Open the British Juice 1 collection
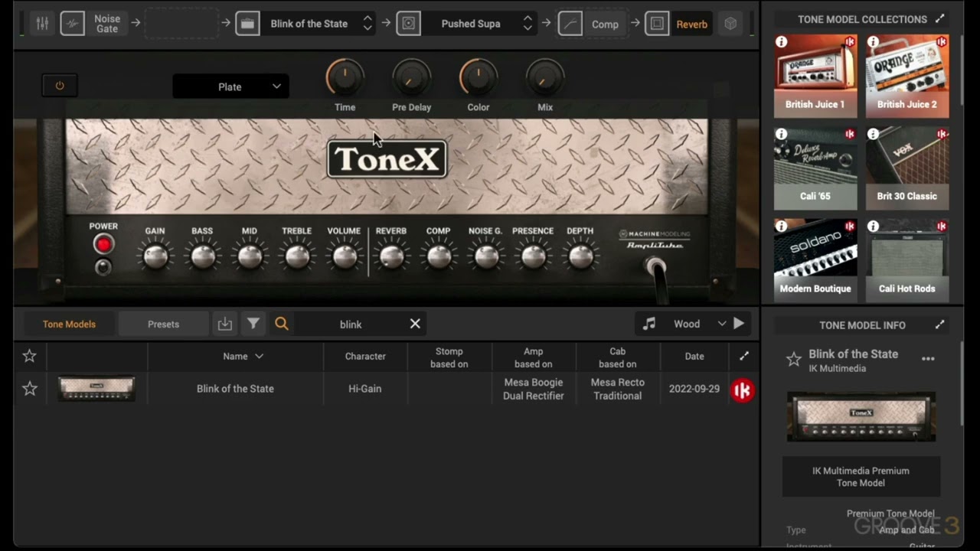Screen dimensions: 980x551 tap(815, 76)
